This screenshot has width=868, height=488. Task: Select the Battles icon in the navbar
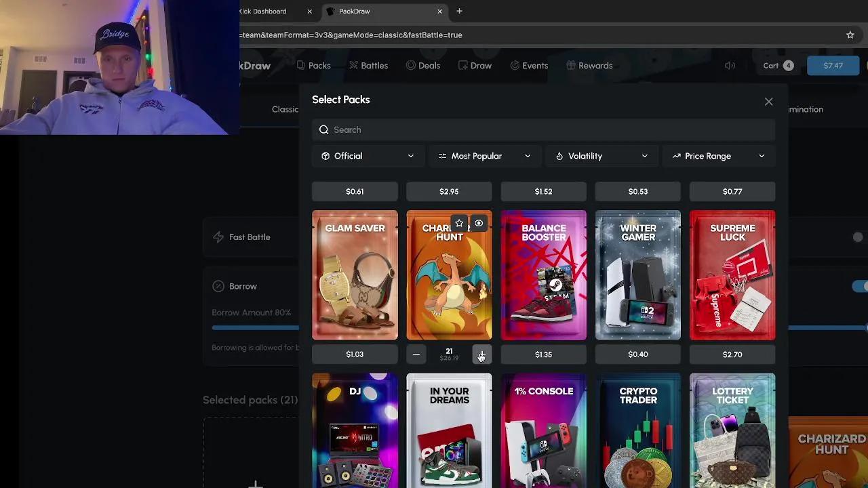click(x=368, y=65)
